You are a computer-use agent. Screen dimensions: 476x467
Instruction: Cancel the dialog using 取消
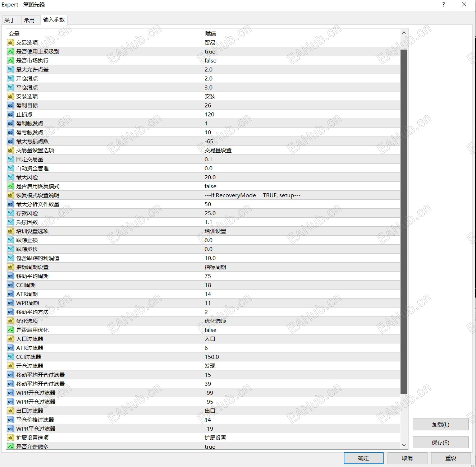407,458
